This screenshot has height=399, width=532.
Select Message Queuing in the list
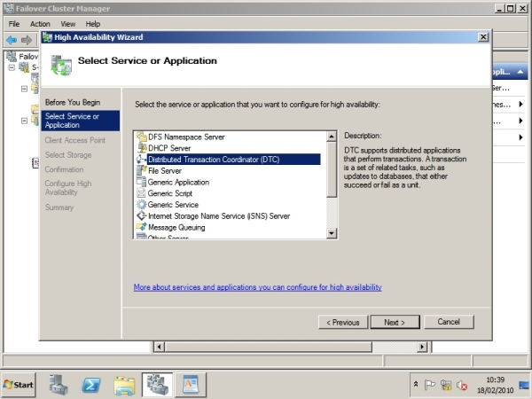click(176, 227)
